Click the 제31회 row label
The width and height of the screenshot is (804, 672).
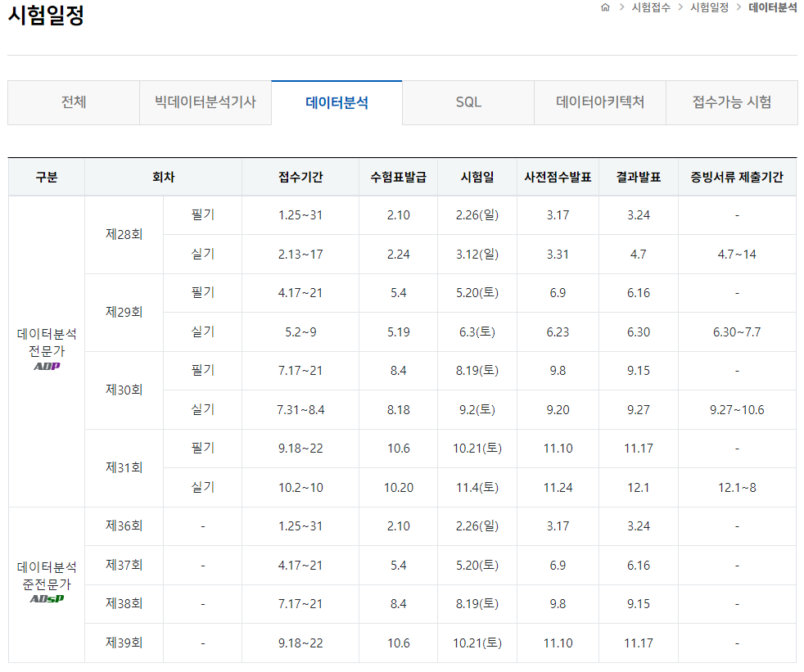point(124,468)
